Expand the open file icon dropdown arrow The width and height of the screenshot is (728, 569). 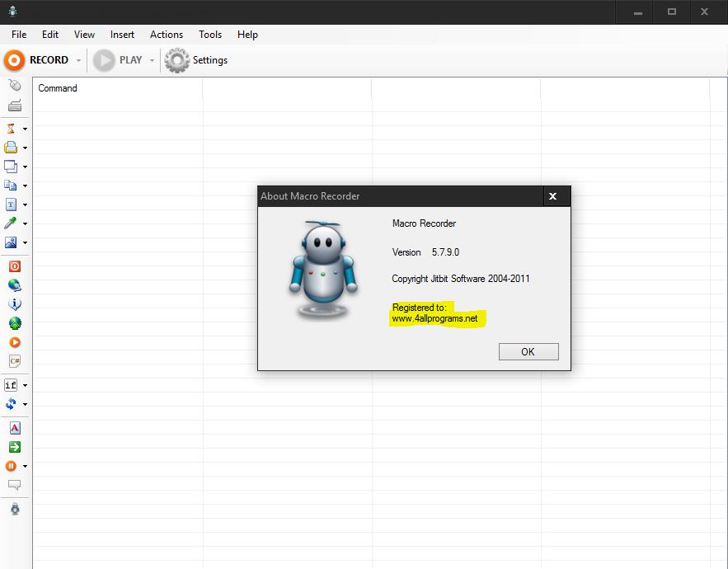click(x=25, y=148)
